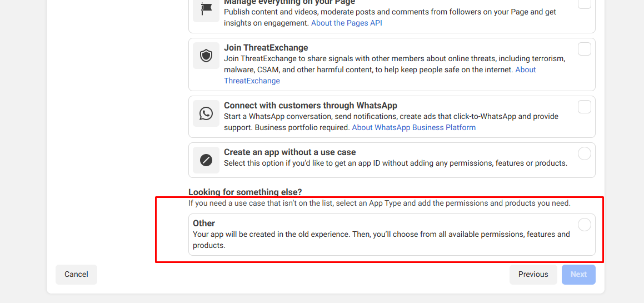Image resolution: width=644 pixels, height=303 pixels.
Task: Select the Other radio button
Action: coord(584,225)
